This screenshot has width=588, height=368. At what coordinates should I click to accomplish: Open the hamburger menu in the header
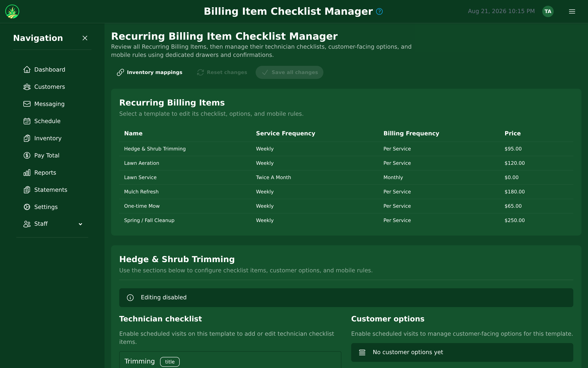[572, 11]
